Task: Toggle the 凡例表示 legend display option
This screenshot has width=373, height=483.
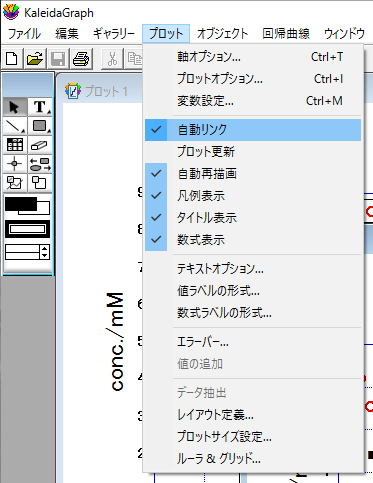Action: [x=253, y=196]
